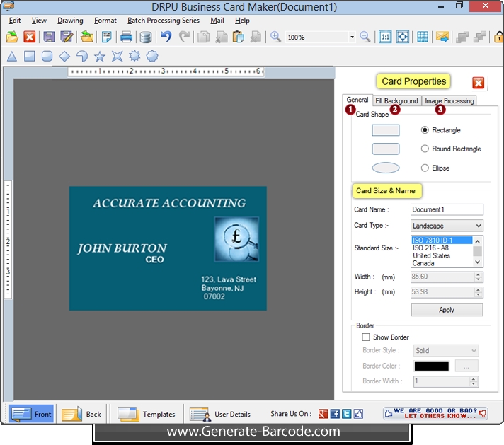Image resolution: width=504 pixels, height=445 pixels.
Task: Click the Front card side button
Action: (x=31, y=414)
